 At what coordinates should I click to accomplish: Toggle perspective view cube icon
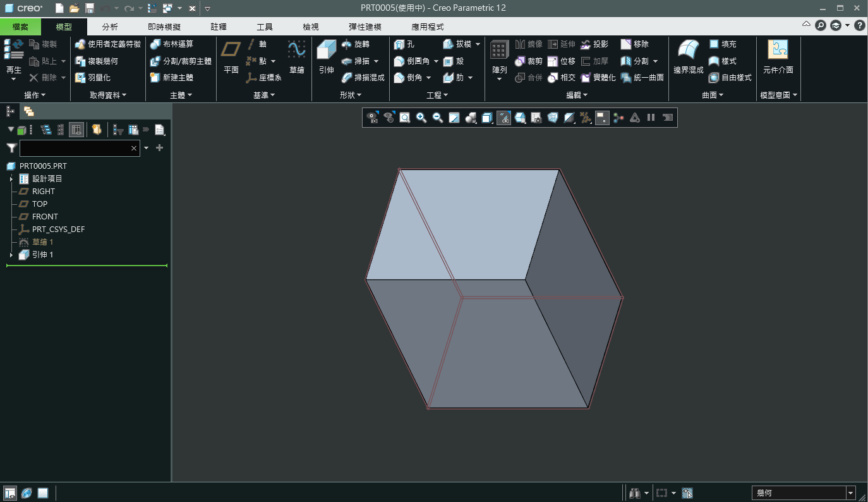point(553,118)
